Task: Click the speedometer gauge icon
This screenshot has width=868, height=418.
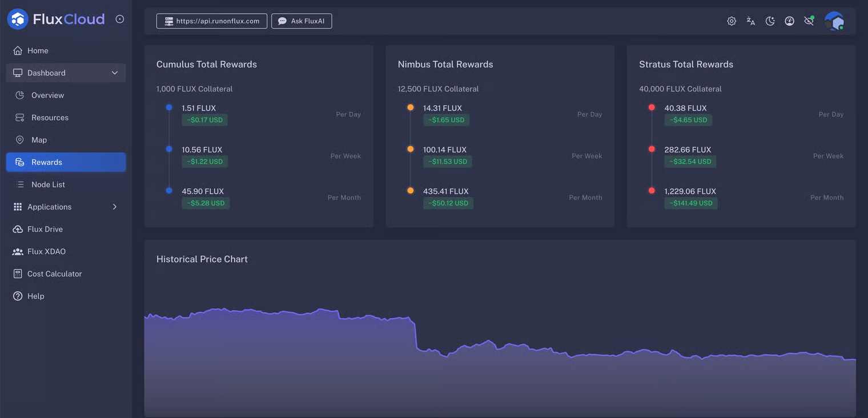Action: point(790,21)
